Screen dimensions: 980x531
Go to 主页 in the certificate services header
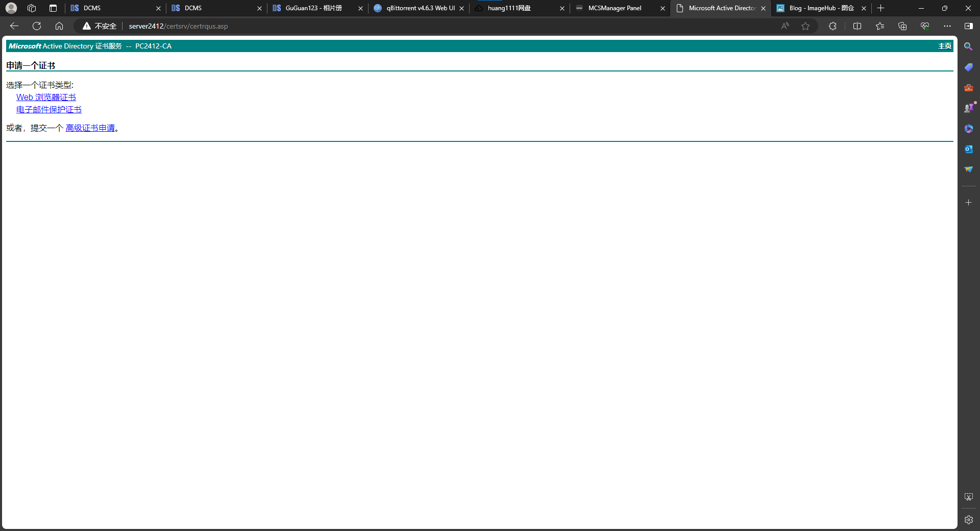click(945, 46)
